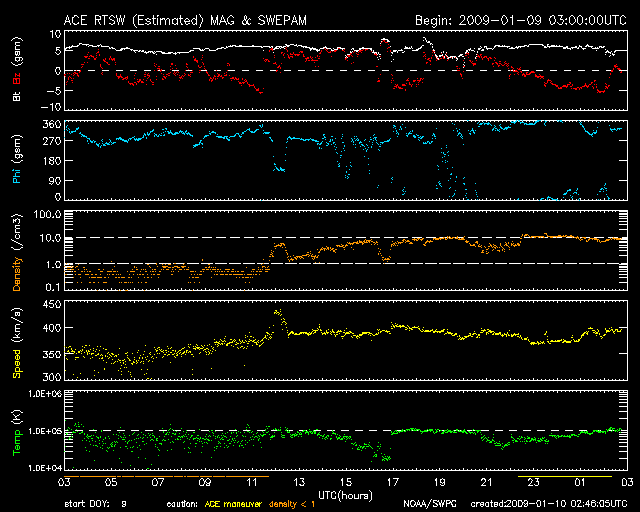Select the '17' hour label on the time axis
Viewport: 640px width, 512px height.
(393, 483)
